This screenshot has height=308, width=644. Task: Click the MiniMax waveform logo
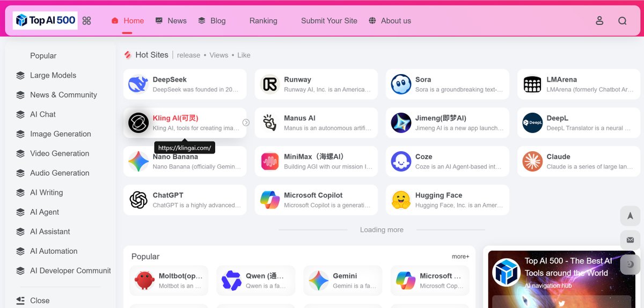[x=270, y=162]
